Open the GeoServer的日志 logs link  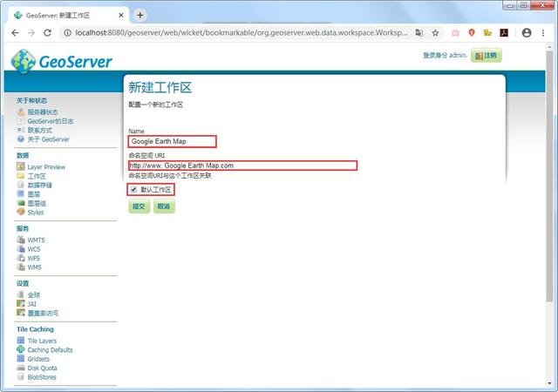click(51, 121)
